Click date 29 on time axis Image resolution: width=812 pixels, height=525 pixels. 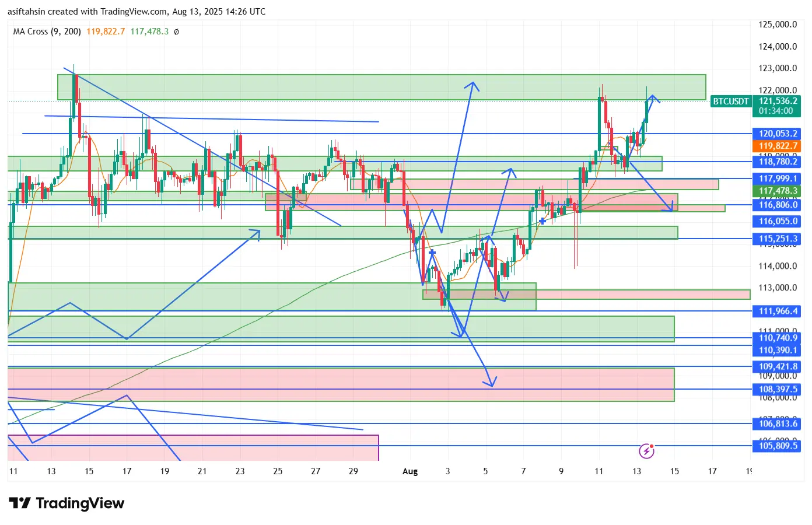click(353, 471)
